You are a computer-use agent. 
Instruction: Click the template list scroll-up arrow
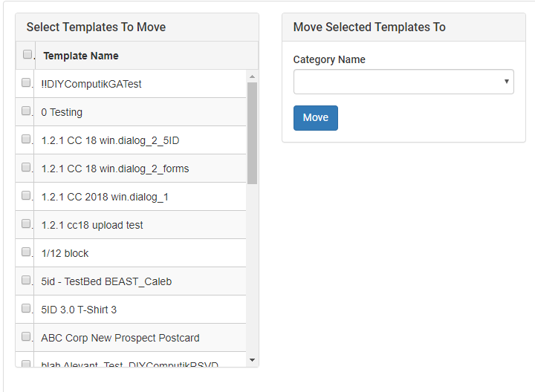point(252,76)
